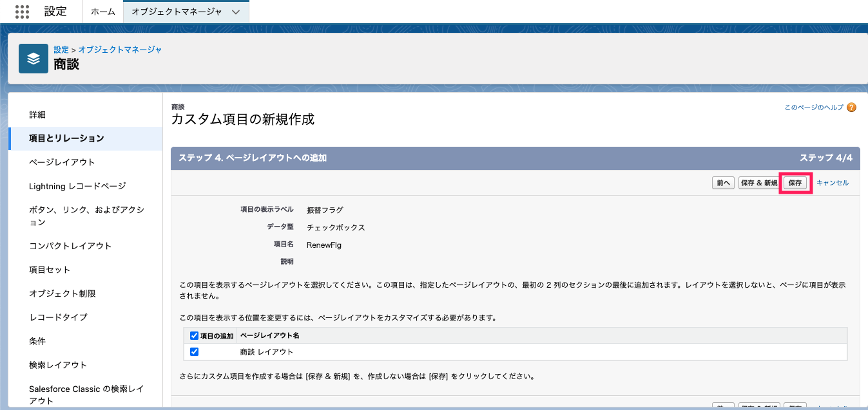Expand the オブジェクトマネージャ tab dropdown chevron

tap(235, 12)
